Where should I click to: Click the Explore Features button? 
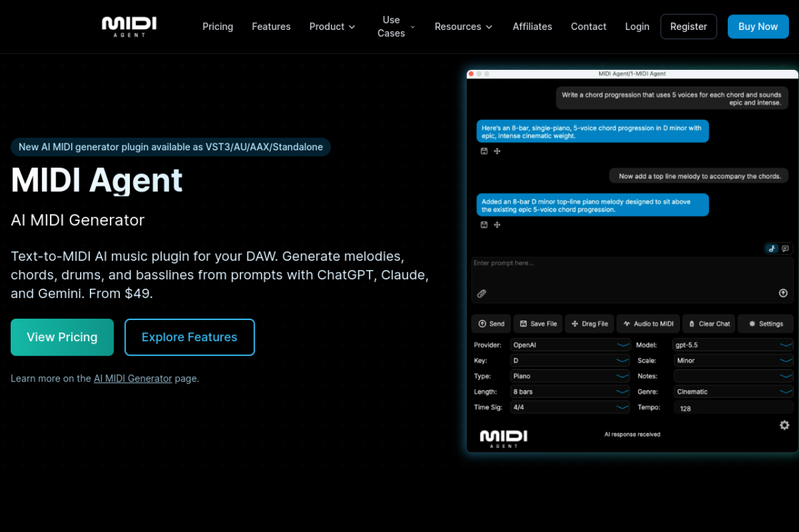(190, 337)
